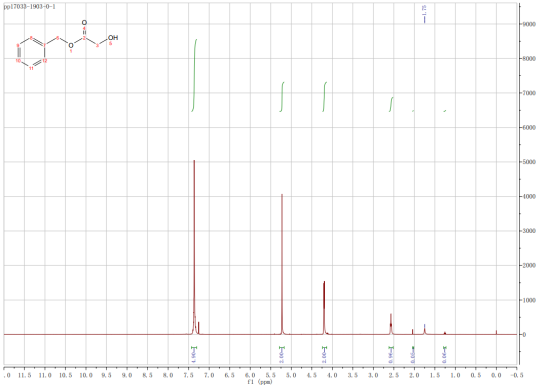Select the 9000 tick on intensity axis

pyautogui.click(x=529, y=24)
